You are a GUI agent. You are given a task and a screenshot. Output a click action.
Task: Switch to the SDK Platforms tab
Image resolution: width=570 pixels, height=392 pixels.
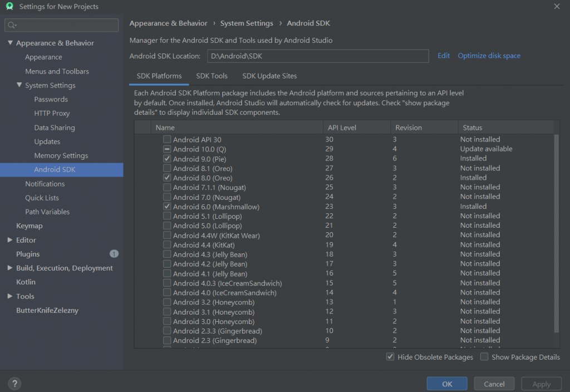tap(159, 76)
